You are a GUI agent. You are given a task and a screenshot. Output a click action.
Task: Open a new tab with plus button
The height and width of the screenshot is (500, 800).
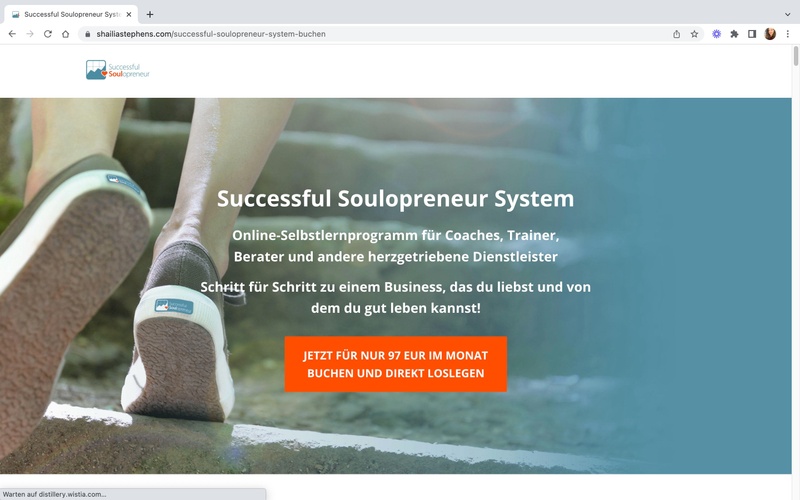[150, 14]
